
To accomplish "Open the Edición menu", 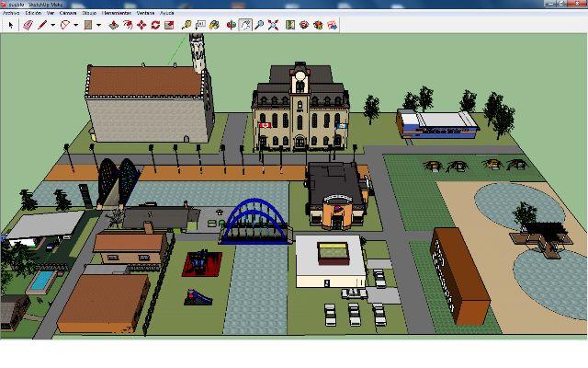I will click(x=33, y=13).
